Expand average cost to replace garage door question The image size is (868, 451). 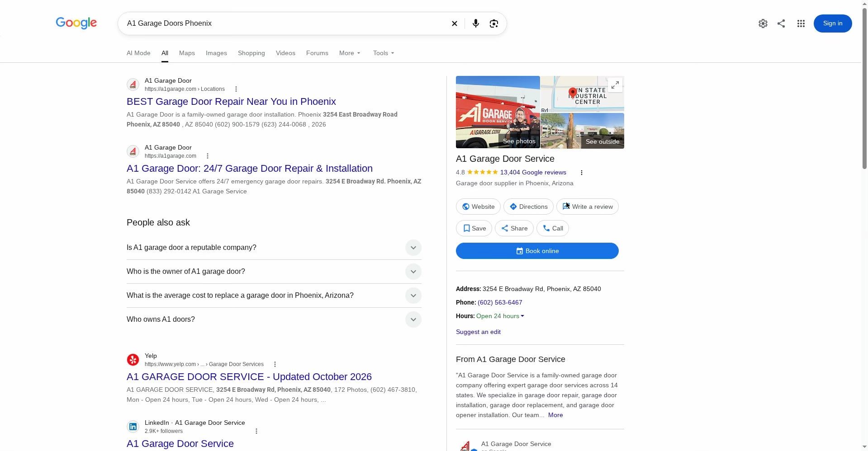pos(274,296)
